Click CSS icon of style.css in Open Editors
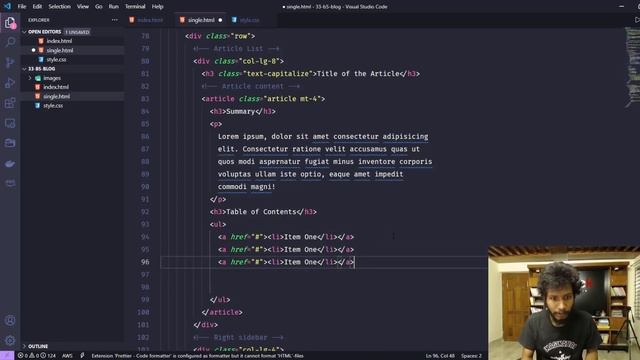 pos(41,59)
